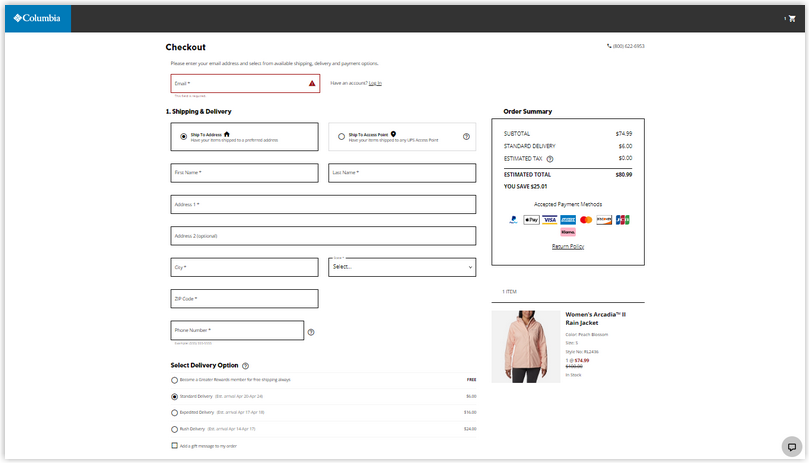Focus the ZIP Code field
The height and width of the screenshot is (464, 810).
click(x=244, y=299)
